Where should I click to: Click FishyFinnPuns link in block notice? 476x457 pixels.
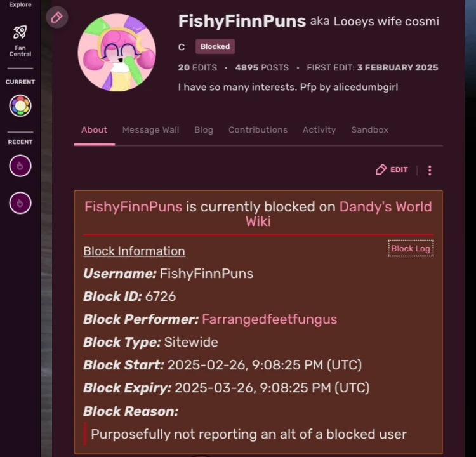tap(133, 207)
